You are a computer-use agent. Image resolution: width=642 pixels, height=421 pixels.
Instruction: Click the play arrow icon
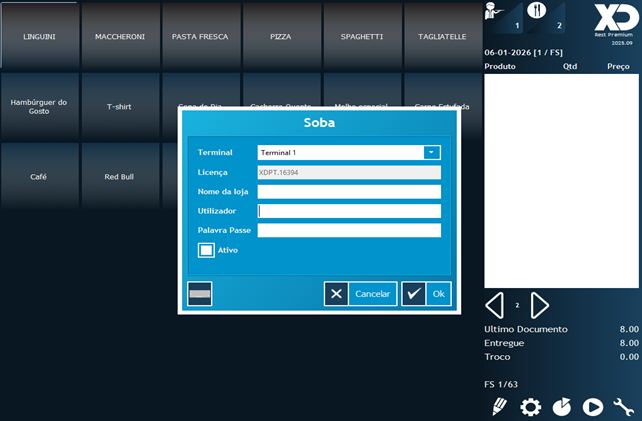point(593,407)
